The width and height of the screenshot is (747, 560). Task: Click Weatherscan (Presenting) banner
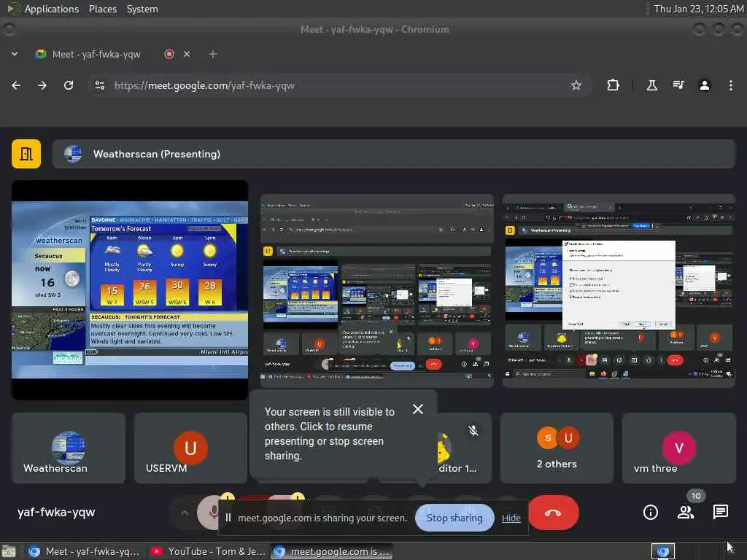[394, 154]
